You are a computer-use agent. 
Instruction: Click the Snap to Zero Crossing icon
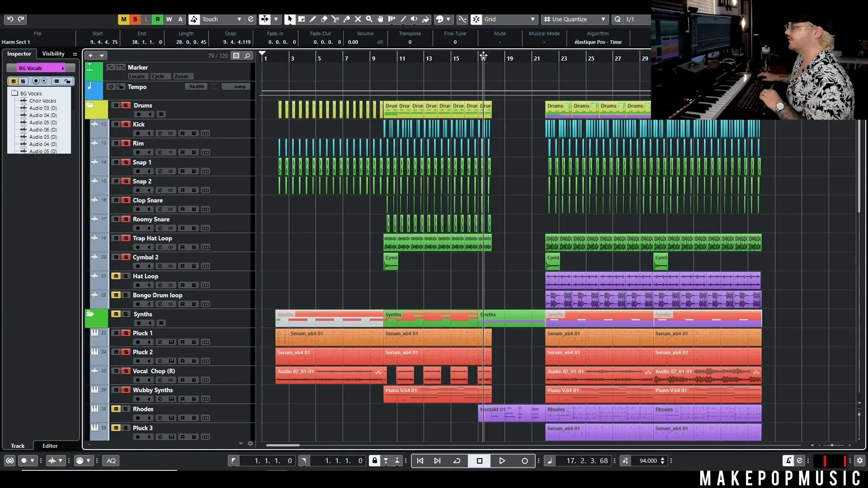point(462,19)
